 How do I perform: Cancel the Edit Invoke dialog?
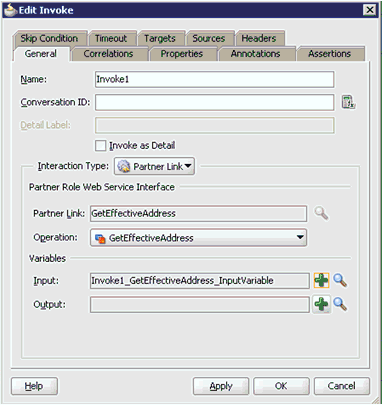tap(342, 386)
